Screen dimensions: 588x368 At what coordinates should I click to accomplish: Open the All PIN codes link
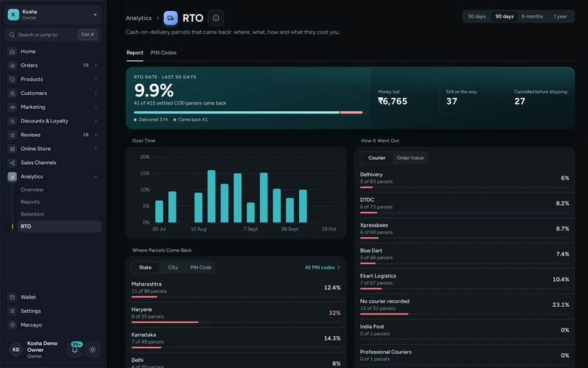tap(323, 267)
